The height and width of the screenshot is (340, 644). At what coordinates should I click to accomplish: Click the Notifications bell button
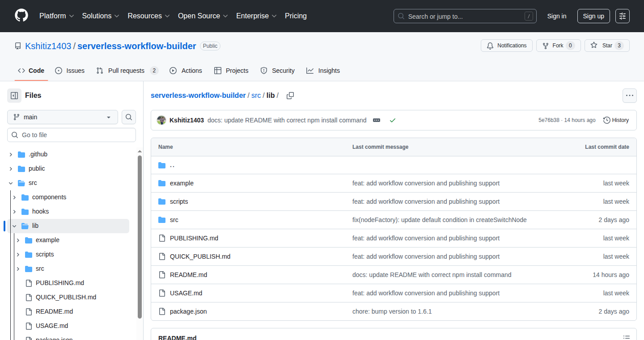click(x=507, y=46)
